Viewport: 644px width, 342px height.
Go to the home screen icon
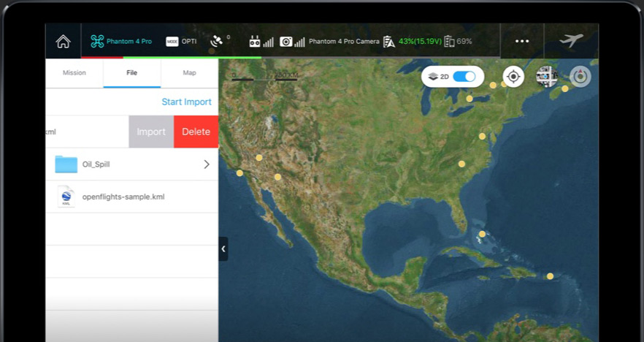pos(64,41)
